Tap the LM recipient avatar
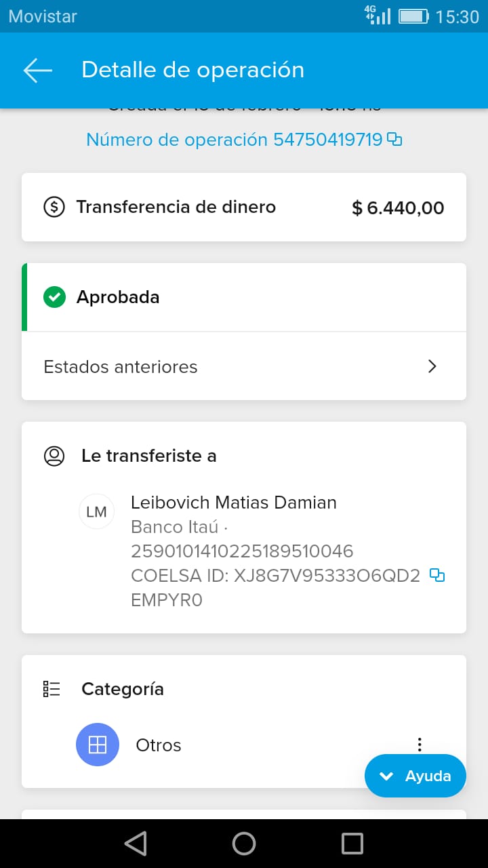This screenshot has width=488, height=868. tap(97, 512)
